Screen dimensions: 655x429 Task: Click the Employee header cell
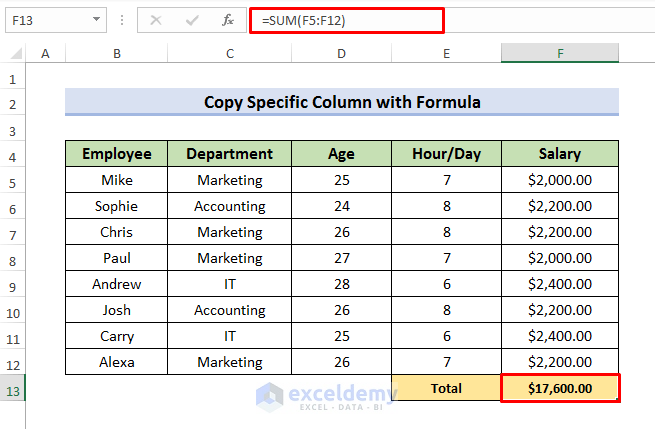click(117, 154)
